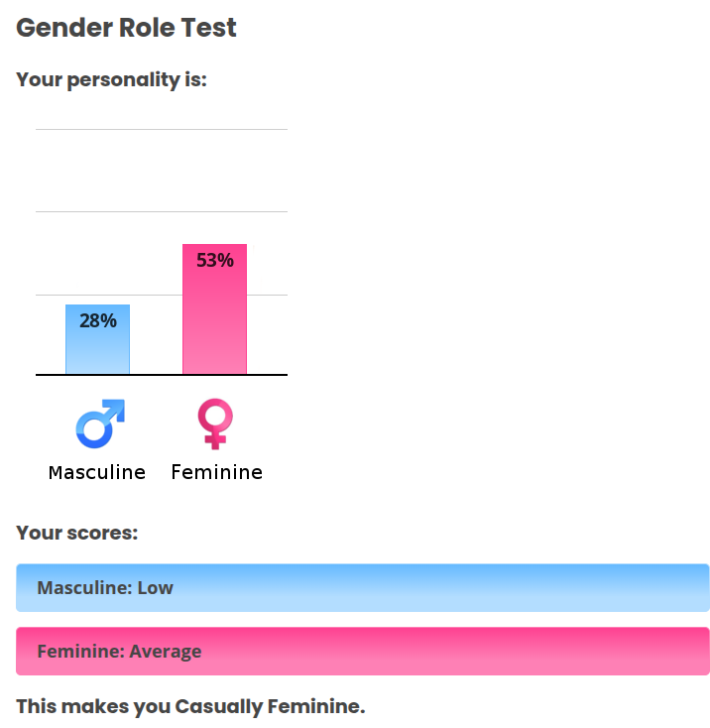Click the 'Your personality is:' subheading
The height and width of the screenshot is (728, 710).
(x=111, y=79)
